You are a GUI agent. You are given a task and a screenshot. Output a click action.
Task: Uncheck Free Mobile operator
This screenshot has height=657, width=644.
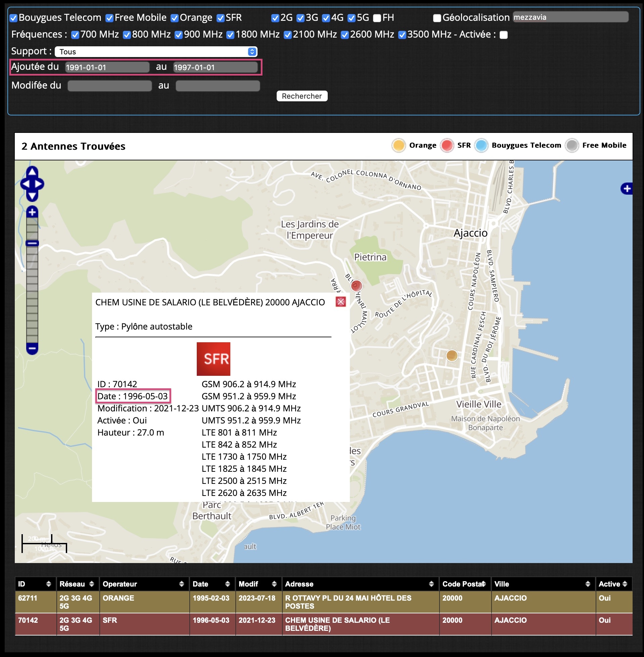[x=109, y=18]
